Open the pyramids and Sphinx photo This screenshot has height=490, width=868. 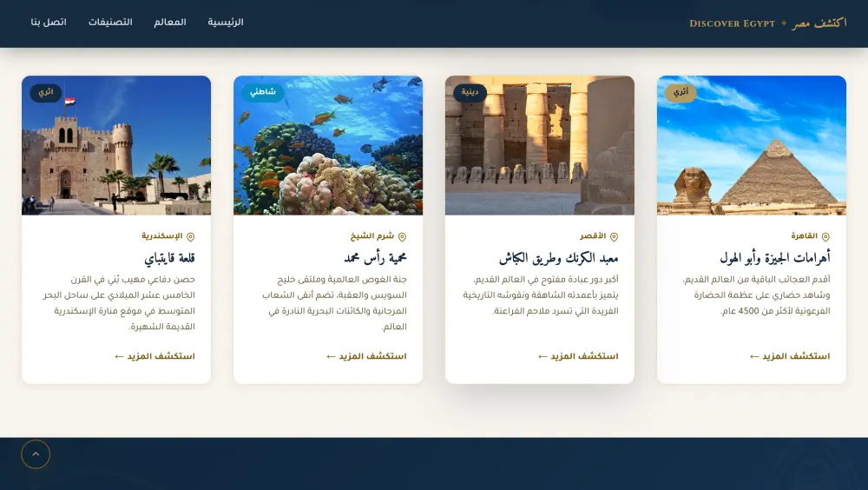pyautogui.click(x=751, y=145)
